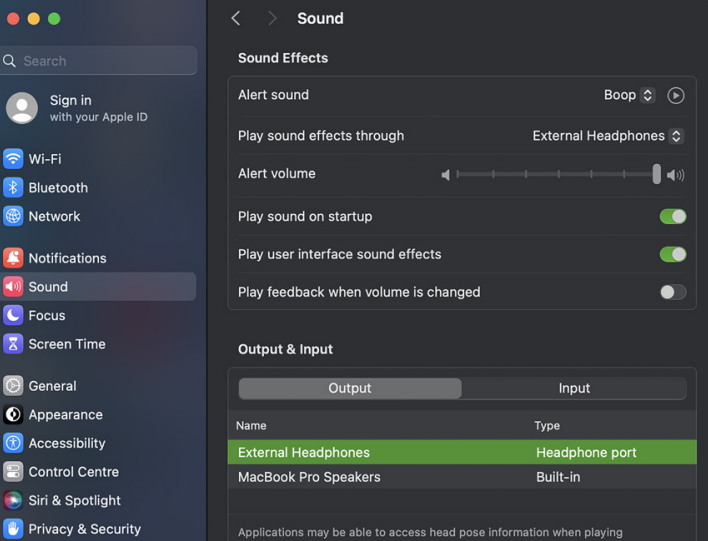Disable Play sound on startup
708x541 pixels.
(x=673, y=216)
